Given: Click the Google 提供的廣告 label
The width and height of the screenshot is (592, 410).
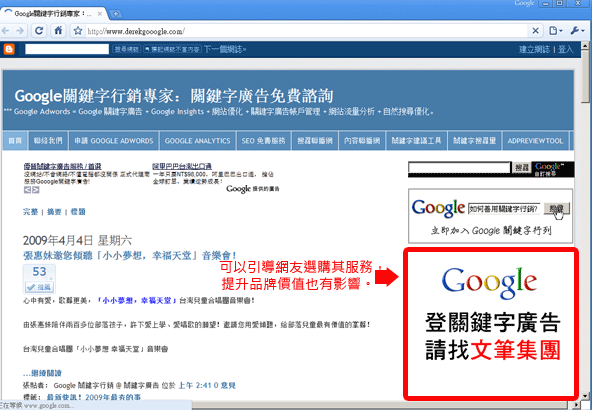Looking at the screenshot, I should point(253,189).
